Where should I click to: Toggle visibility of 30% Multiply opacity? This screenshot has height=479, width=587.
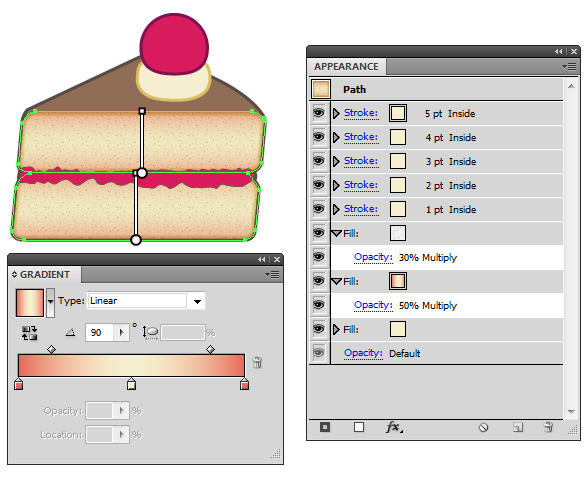(319, 257)
